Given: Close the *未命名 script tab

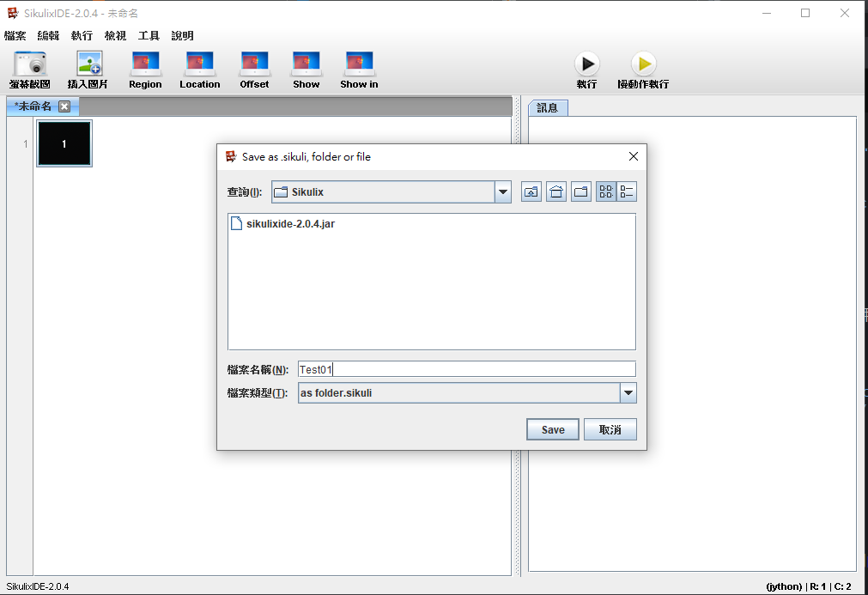Looking at the screenshot, I should 64,106.
